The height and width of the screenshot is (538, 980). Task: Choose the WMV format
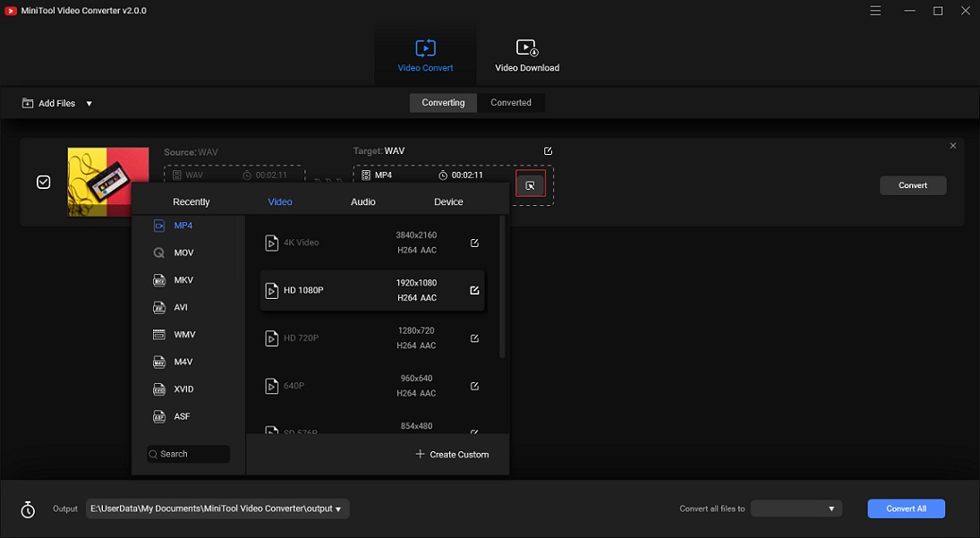pos(184,334)
